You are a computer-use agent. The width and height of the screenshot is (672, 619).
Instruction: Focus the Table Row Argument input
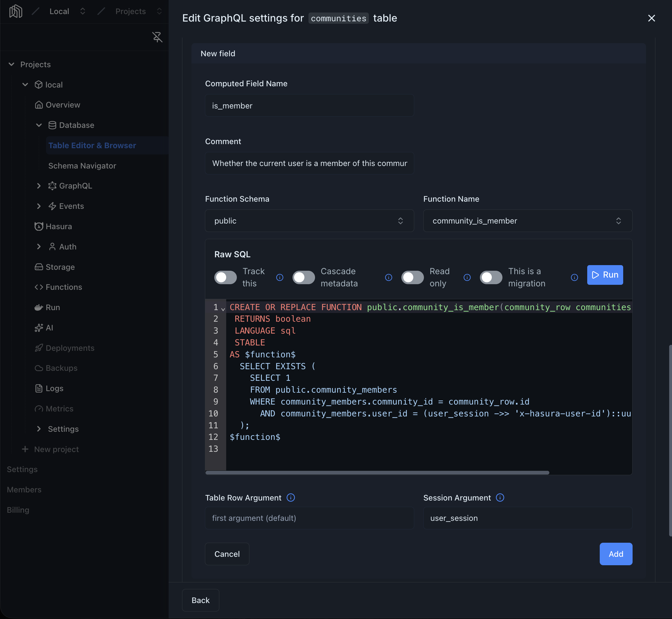click(x=309, y=518)
